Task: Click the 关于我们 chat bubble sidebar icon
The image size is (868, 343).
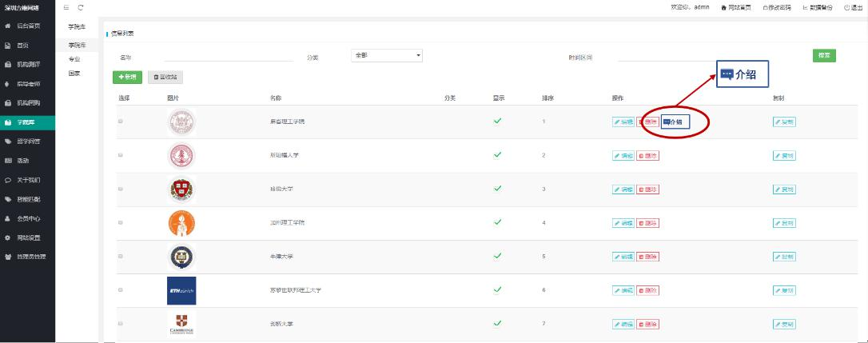Action: [x=7, y=180]
